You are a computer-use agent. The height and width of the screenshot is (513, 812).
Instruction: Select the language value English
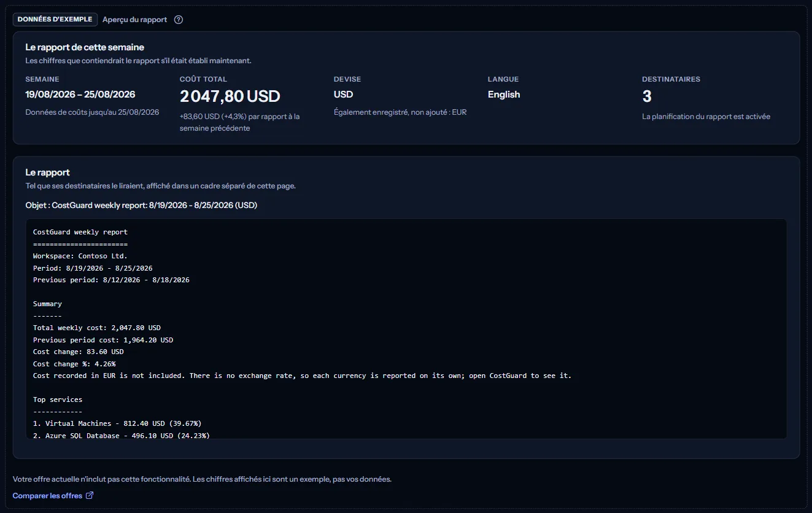point(504,94)
